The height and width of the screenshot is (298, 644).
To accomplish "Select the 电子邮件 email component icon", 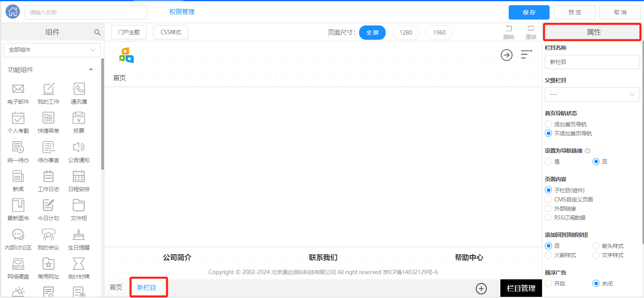I will [18, 89].
